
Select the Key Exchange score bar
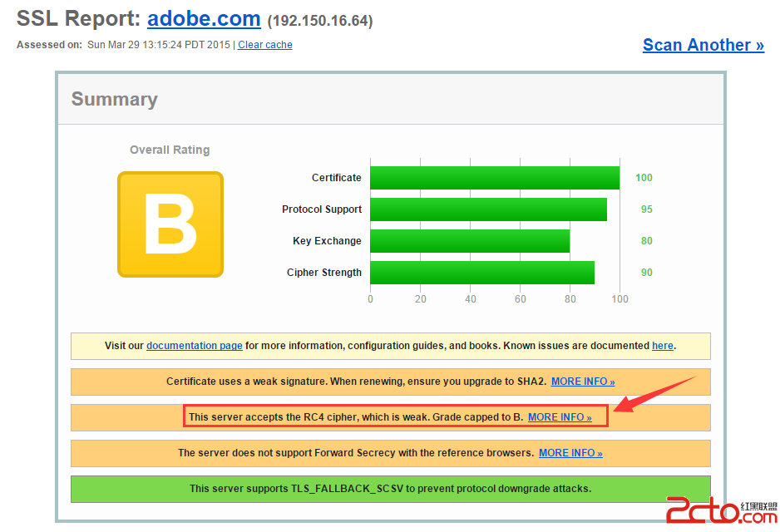click(470, 241)
